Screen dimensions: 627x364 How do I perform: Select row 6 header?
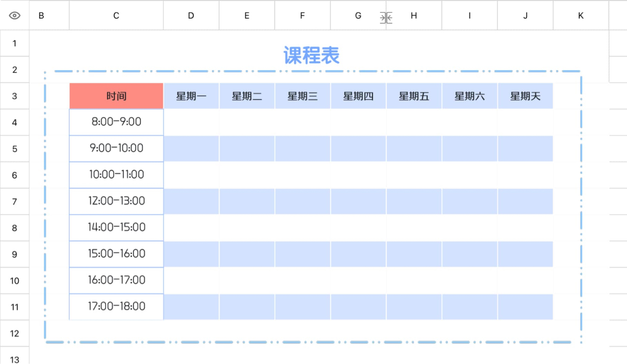(x=15, y=175)
